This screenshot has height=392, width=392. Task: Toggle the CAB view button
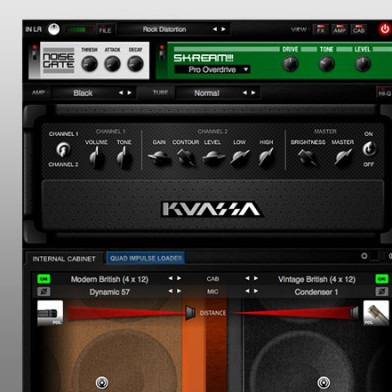(x=359, y=29)
